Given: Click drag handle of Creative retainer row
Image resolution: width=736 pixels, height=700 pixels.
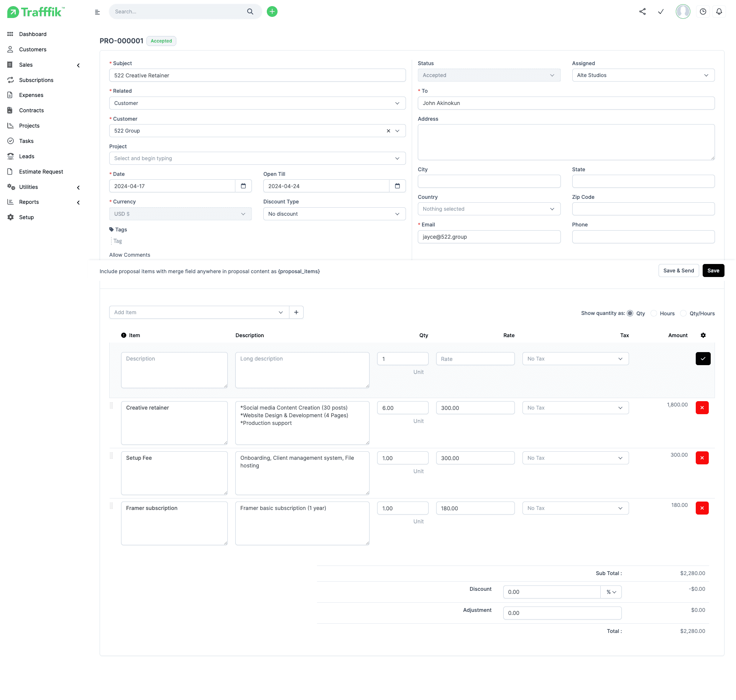Looking at the screenshot, I should click(x=112, y=406).
